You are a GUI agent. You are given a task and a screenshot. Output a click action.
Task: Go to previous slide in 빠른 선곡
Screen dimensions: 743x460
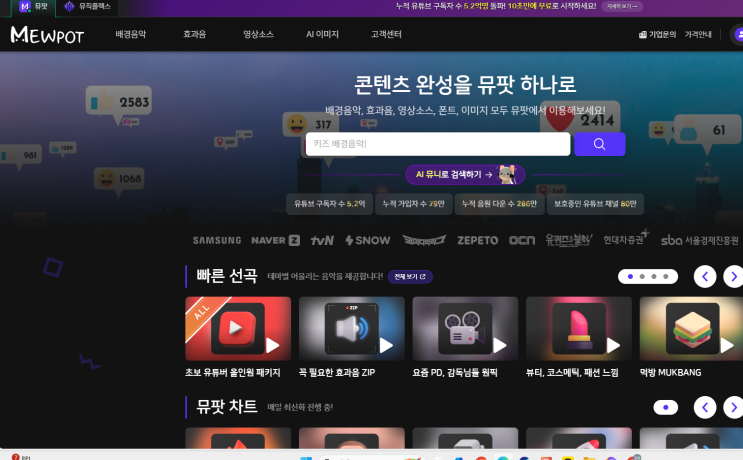coord(705,277)
